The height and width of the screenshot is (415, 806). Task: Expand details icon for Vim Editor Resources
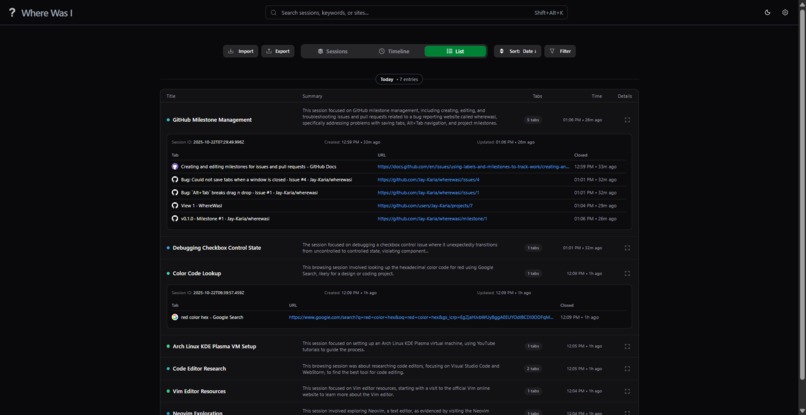(627, 391)
